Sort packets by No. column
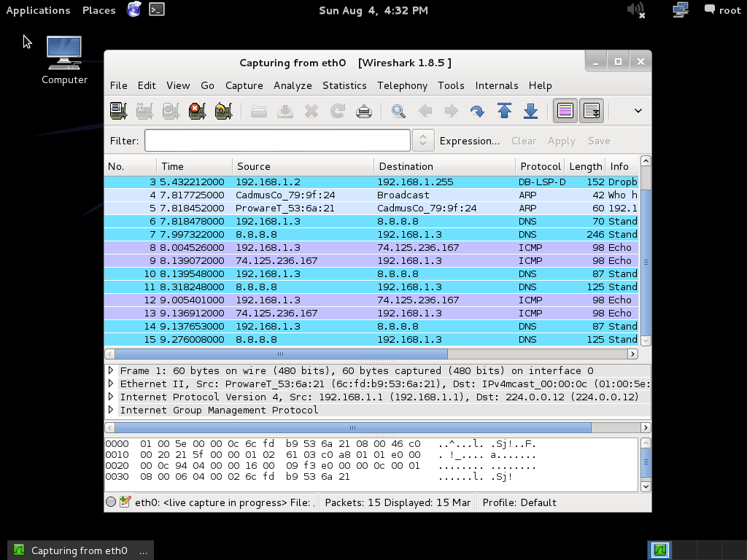The height and width of the screenshot is (560, 747). click(x=130, y=166)
